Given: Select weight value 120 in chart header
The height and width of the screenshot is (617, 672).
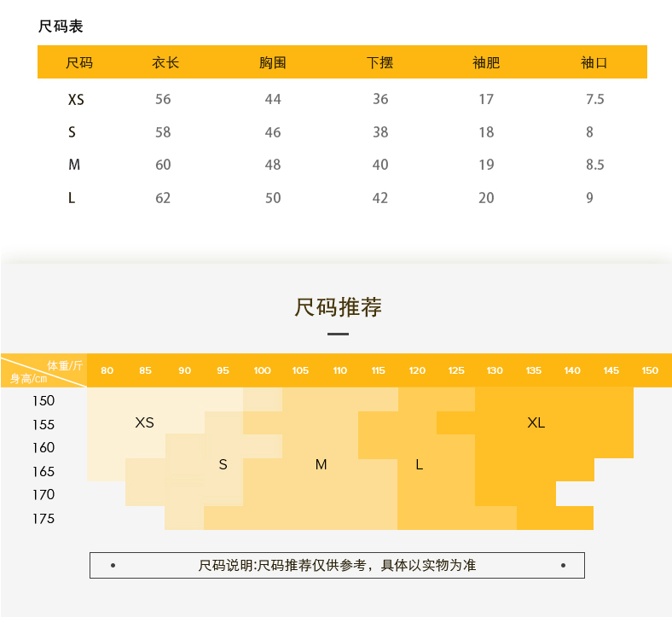Looking at the screenshot, I should click(417, 370).
